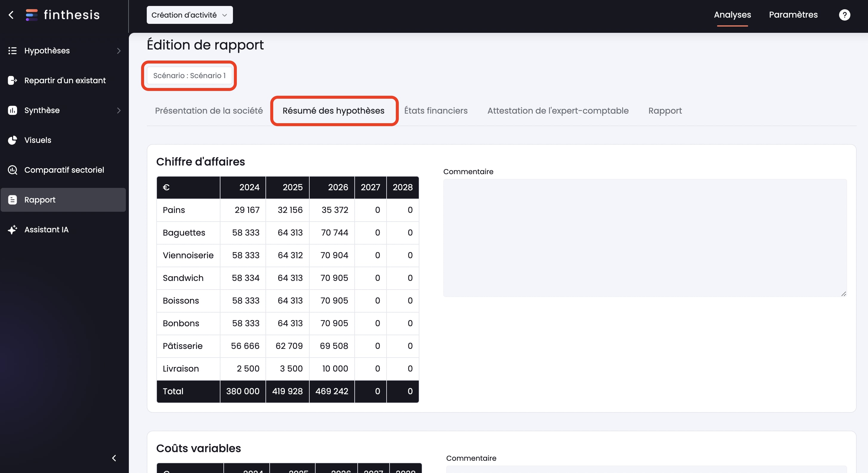Image resolution: width=868 pixels, height=473 pixels.
Task: Grab the comment box resize handle
Action: [844, 294]
